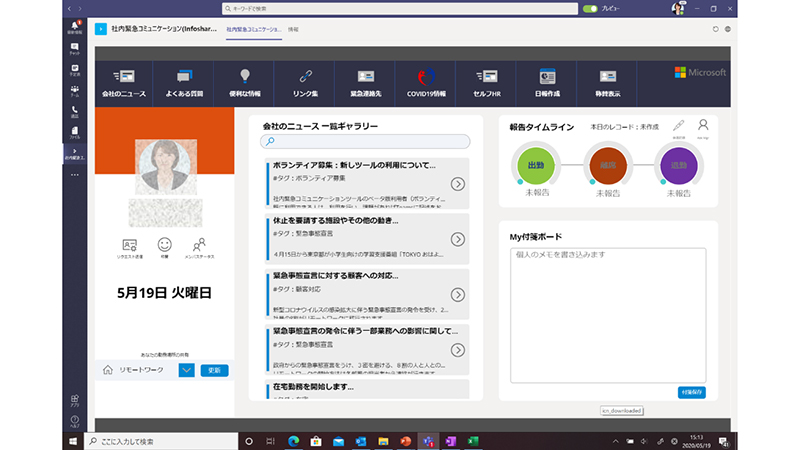Click the Windows taskbar search box
The image size is (800, 450).
point(161,441)
